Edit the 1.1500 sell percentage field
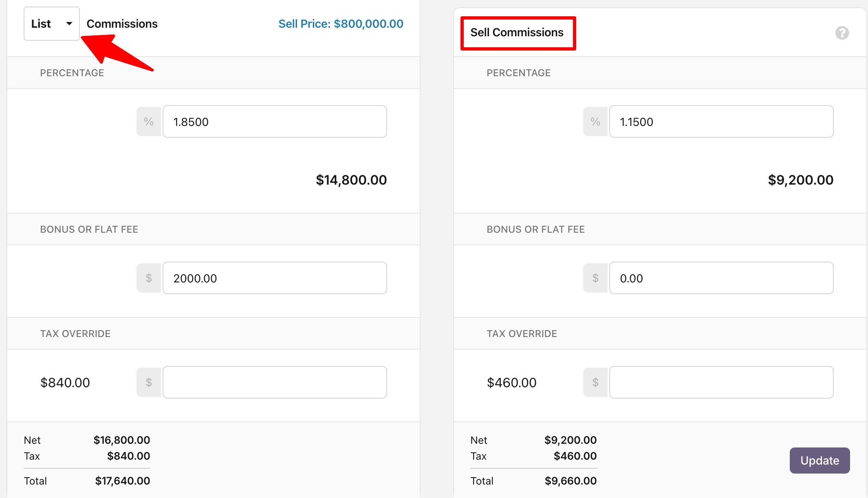868x498 pixels. pos(721,121)
